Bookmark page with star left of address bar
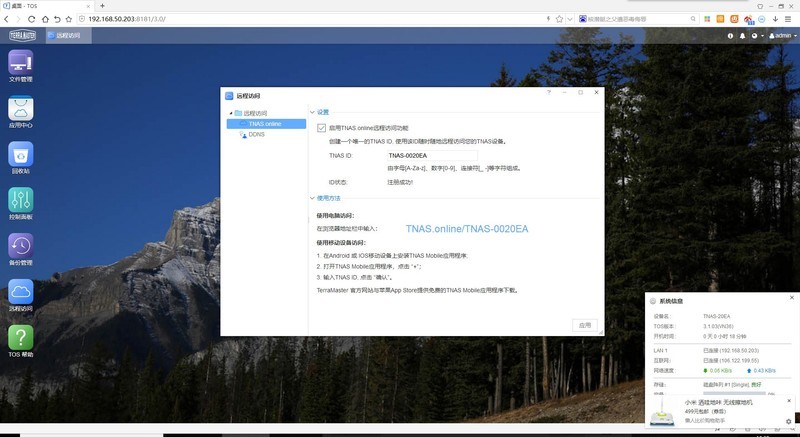This screenshot has width=800, height=437. click(68, 19)
